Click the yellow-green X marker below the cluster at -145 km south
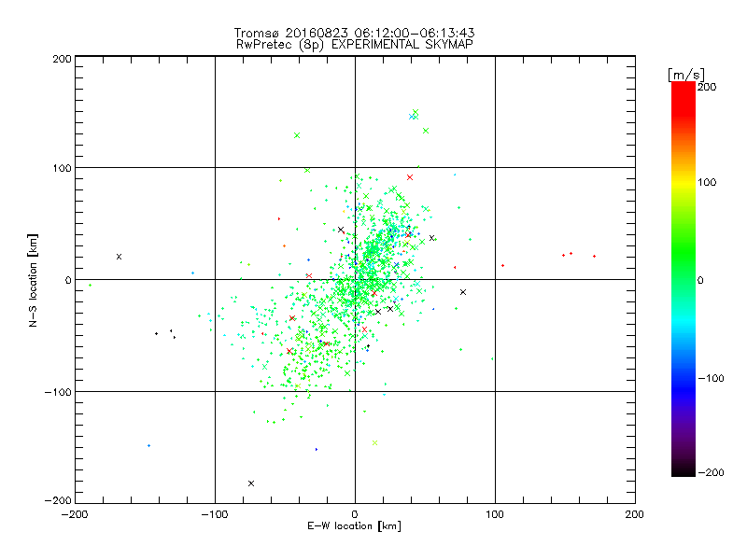 pos(374,442)
